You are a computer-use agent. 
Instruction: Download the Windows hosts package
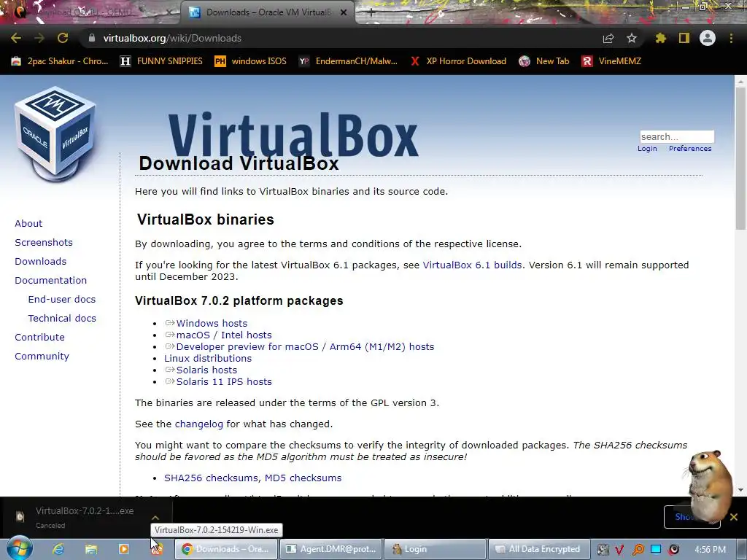click(x=212, y=323)
